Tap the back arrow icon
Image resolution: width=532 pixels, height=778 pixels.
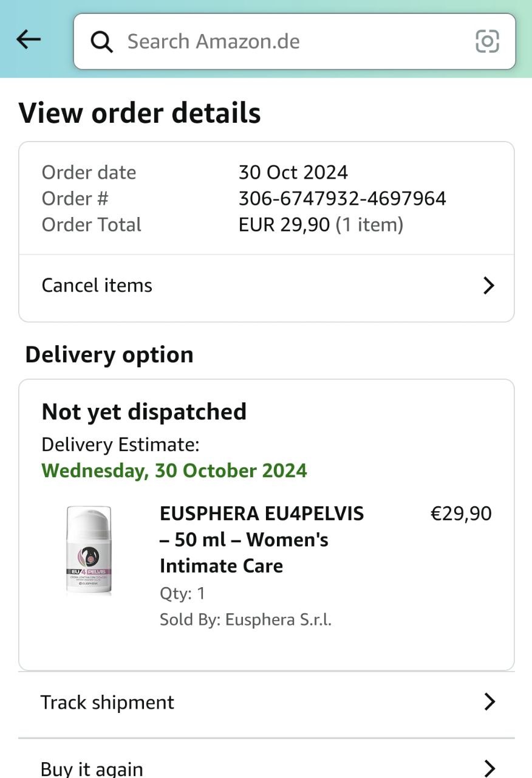point(29,40)
